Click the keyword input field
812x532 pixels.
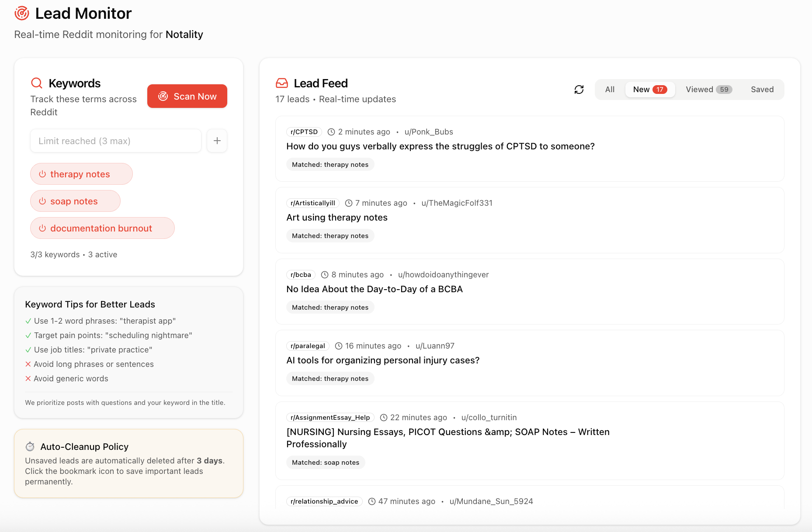click(x=116, y=141)
